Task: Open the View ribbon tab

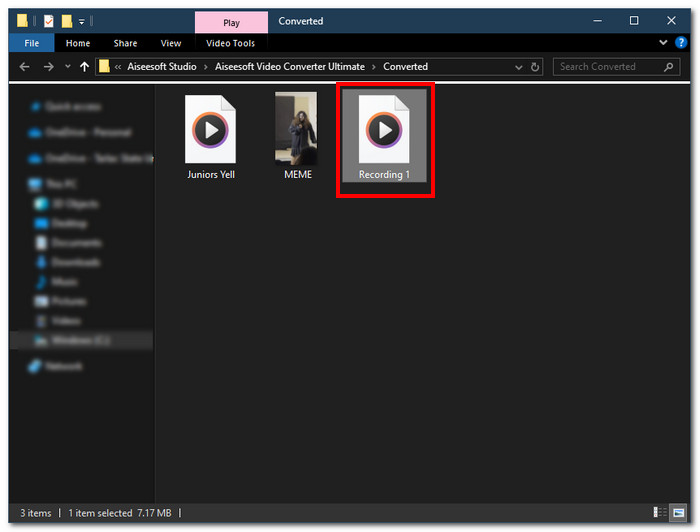Action: [x=171, y=43]
